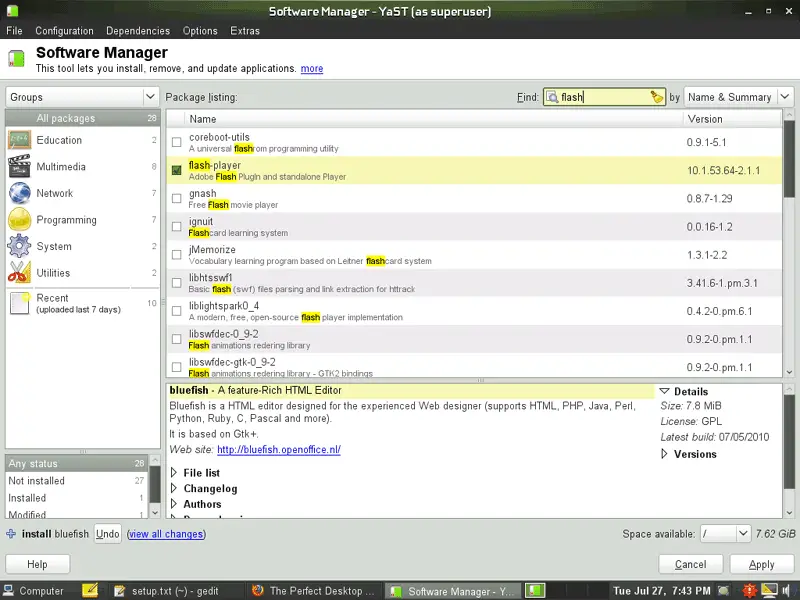This screenshot has height=600, width=800.
Task: Tick the libhtsswf1 checkbox
Action: click(x=177, y=282)
